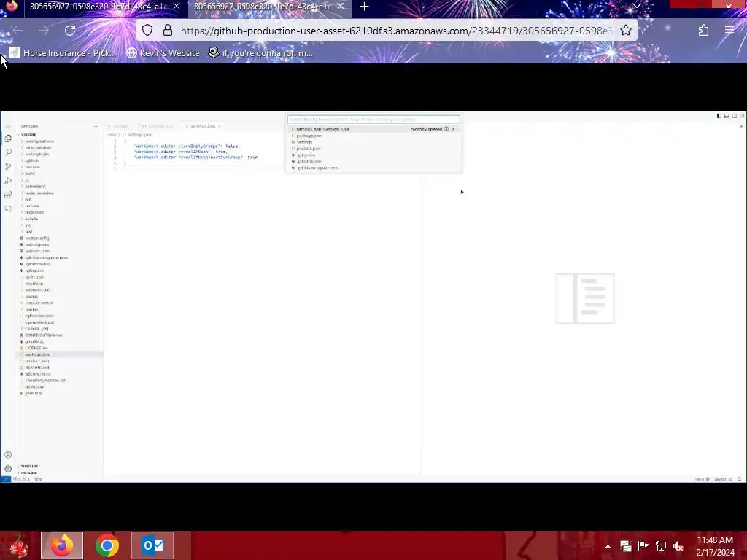Click Firefox icon in taskbar
Screen dimensions: 747x560
coord(62,545)
